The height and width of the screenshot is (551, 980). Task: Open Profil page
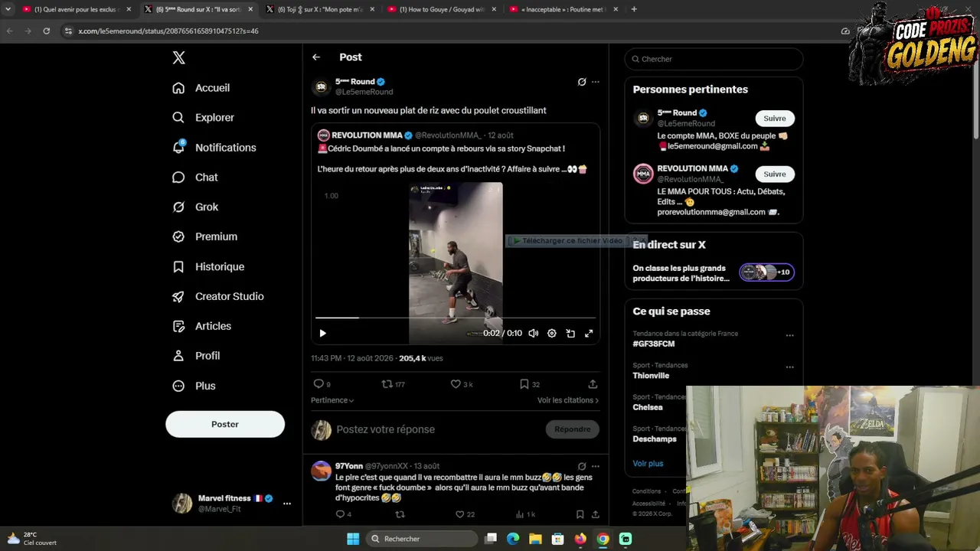pos(196,357)
